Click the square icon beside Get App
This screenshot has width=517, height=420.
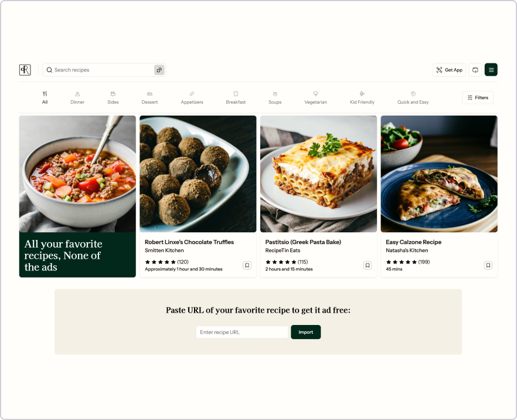[475, 70]
